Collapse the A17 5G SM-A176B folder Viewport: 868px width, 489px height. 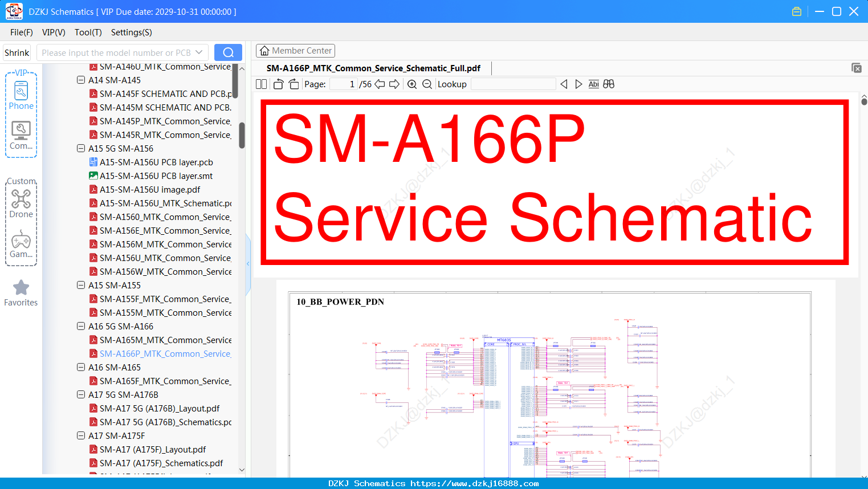click(81, 395)
